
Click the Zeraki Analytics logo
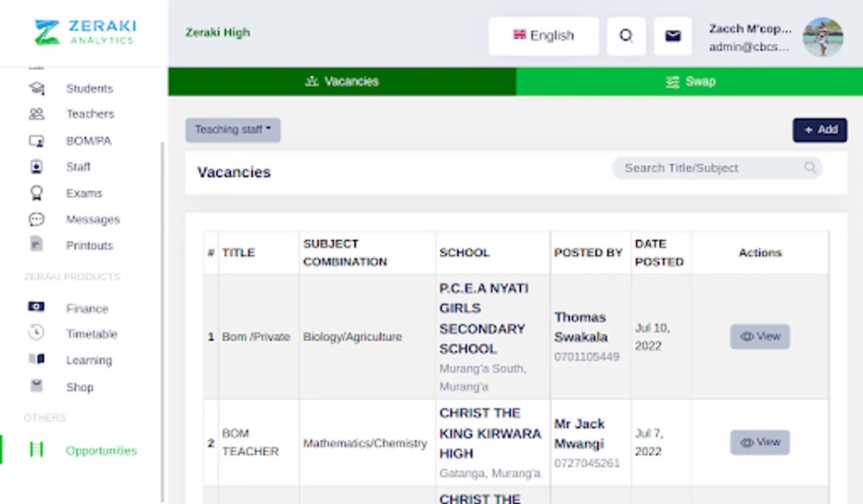[85, 32]
